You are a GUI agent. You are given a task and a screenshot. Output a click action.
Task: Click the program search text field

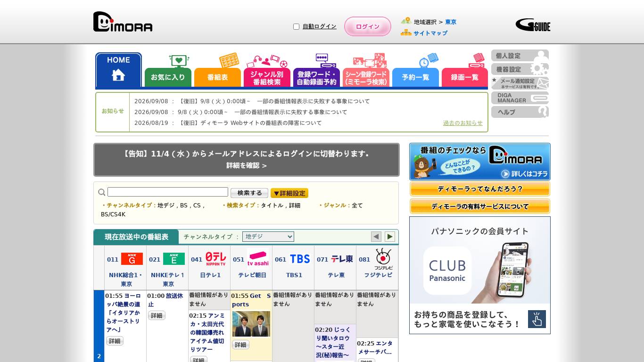point(168,192)
